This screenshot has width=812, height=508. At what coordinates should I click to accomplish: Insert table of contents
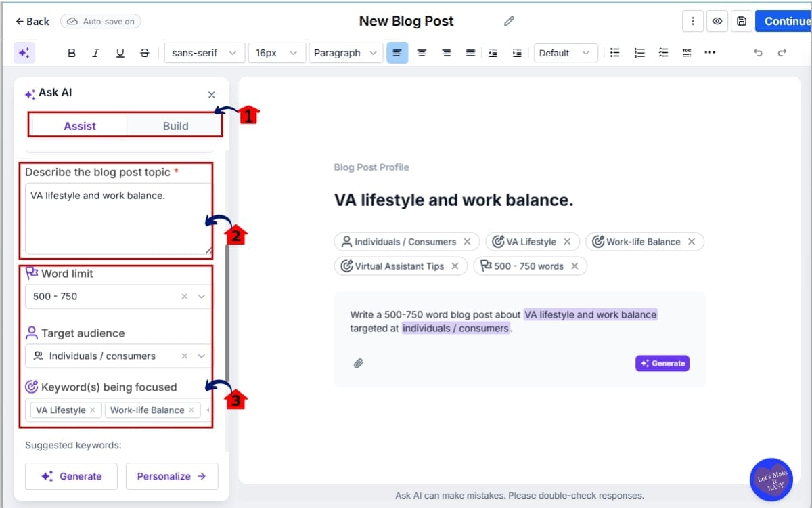click(687, 52)
